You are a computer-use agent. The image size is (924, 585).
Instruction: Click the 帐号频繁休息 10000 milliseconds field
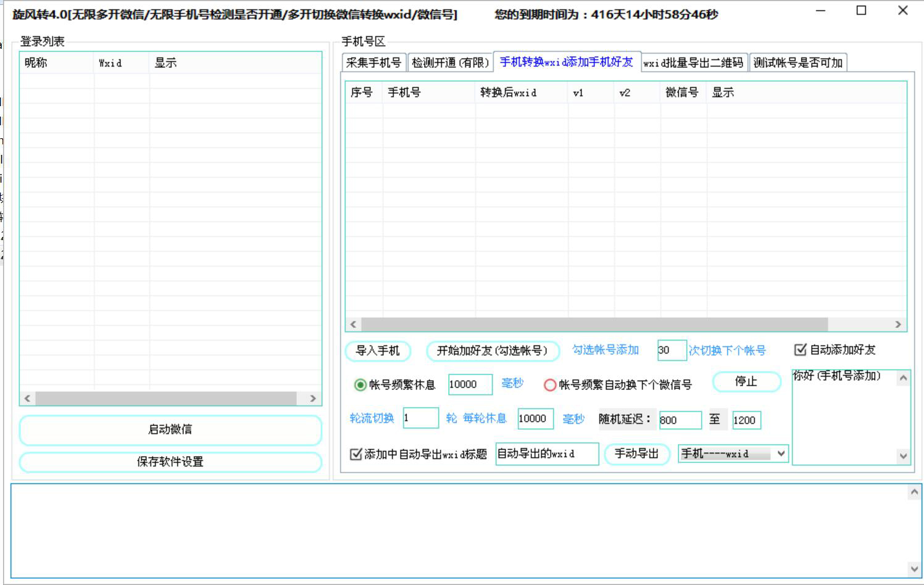470,384
